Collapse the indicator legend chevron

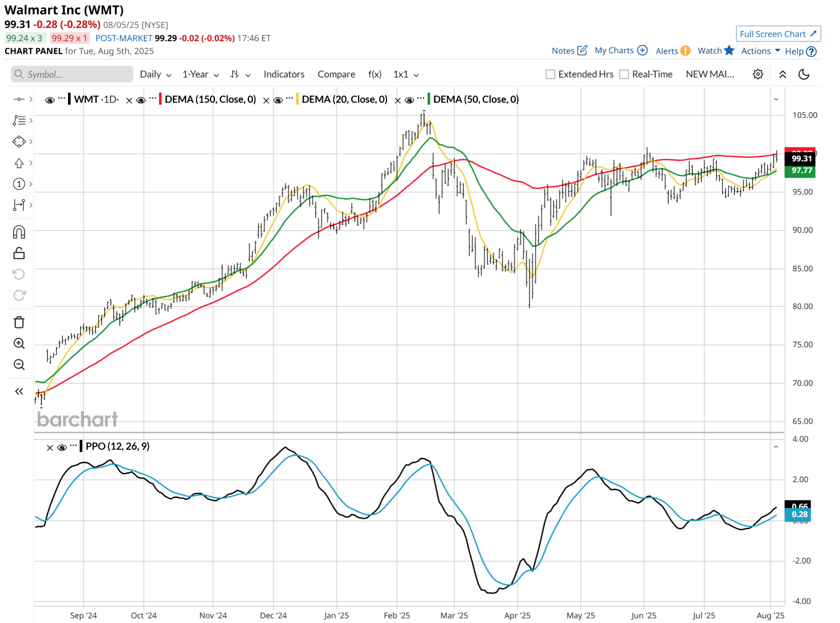(776, 99)
